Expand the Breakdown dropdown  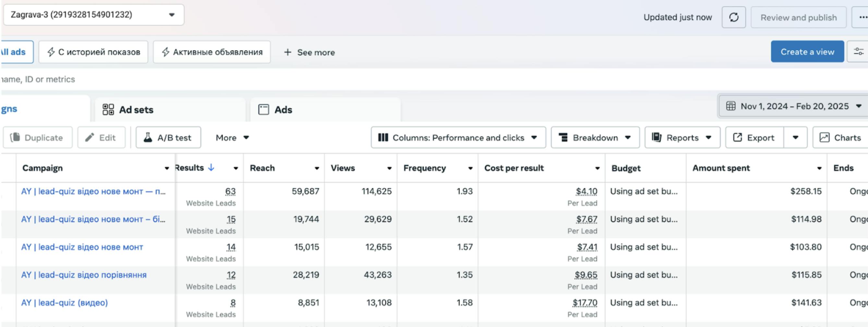[595, 138]
